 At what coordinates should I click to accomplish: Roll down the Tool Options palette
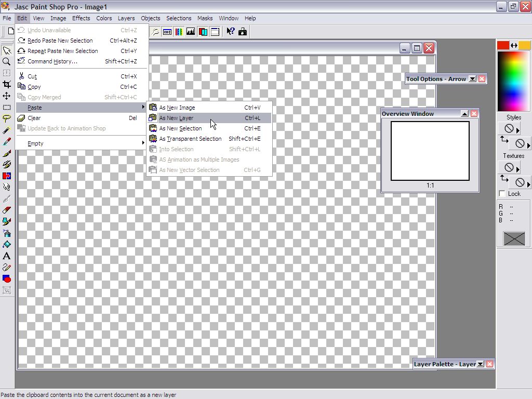pyautogui.click(x=472, y=79)
